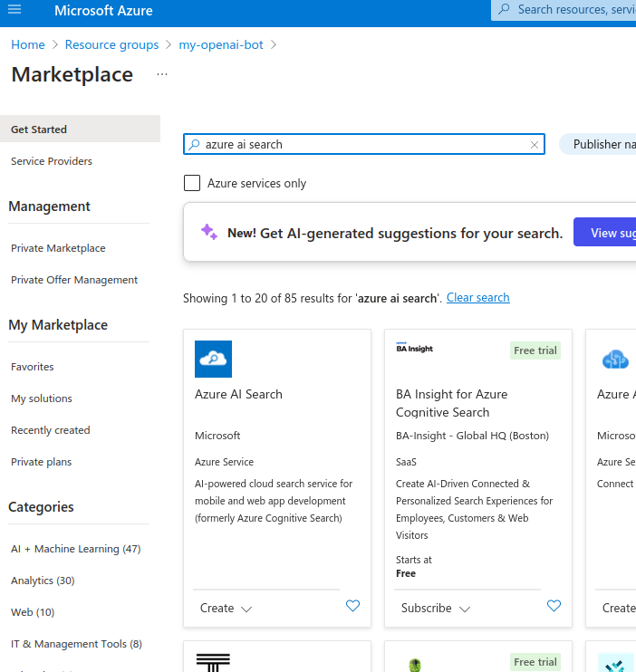Click BA-Insight - Global HQ (Boston) publisher
The image size is (636, 672).
[x=472, y=436]
